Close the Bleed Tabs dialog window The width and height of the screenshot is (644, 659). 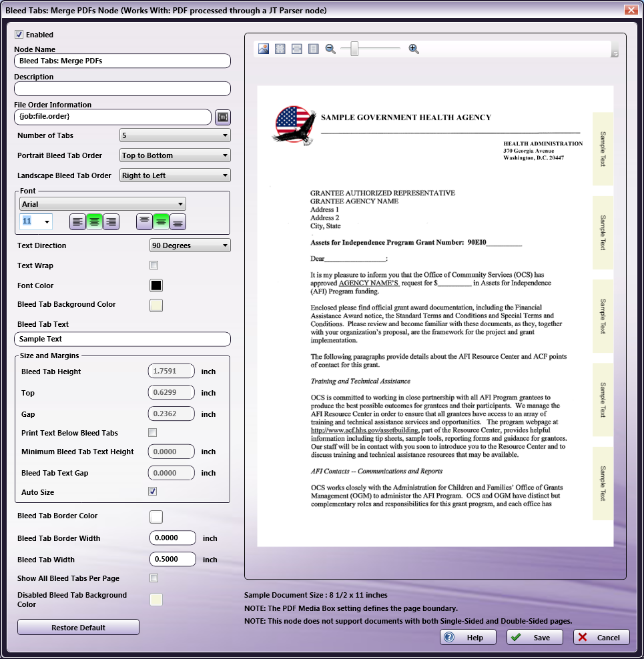click(631, 10)
